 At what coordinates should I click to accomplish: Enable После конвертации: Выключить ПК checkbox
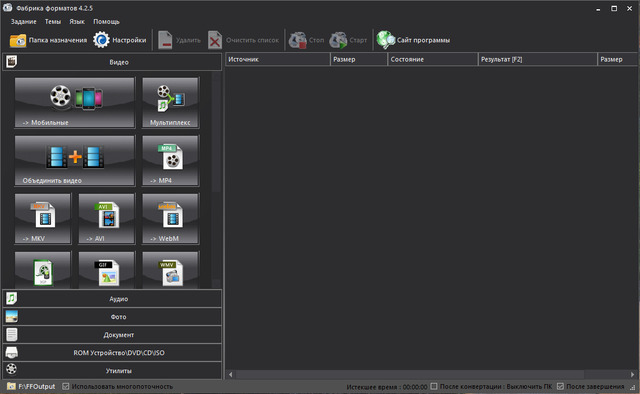(x=434, y=386)
